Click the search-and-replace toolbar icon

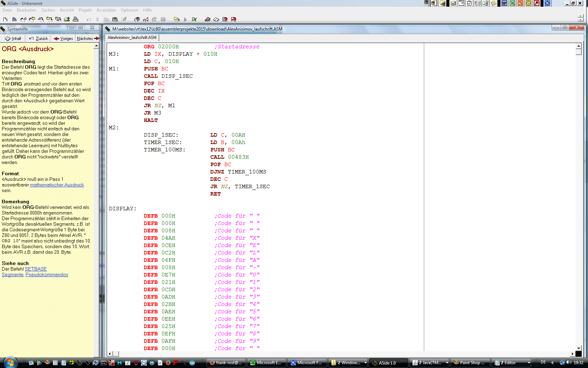pyautogui.click(x=146, y=19)
